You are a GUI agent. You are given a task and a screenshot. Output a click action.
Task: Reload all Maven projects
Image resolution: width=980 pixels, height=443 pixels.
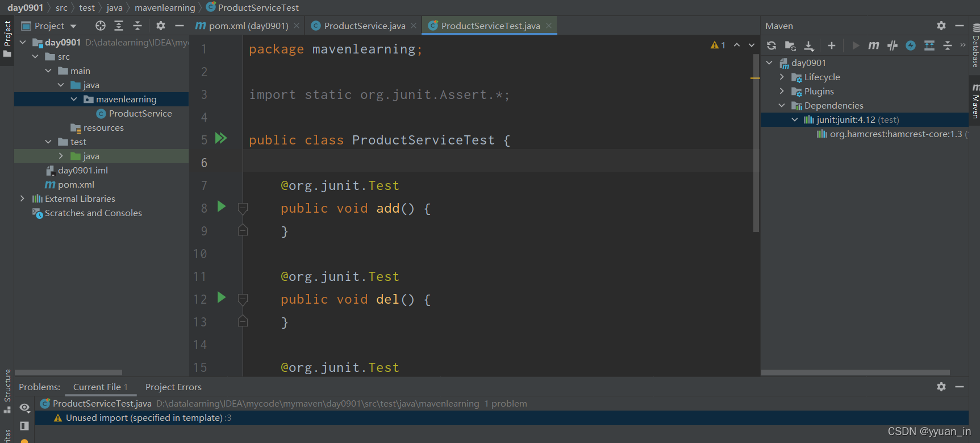point(772,45)
